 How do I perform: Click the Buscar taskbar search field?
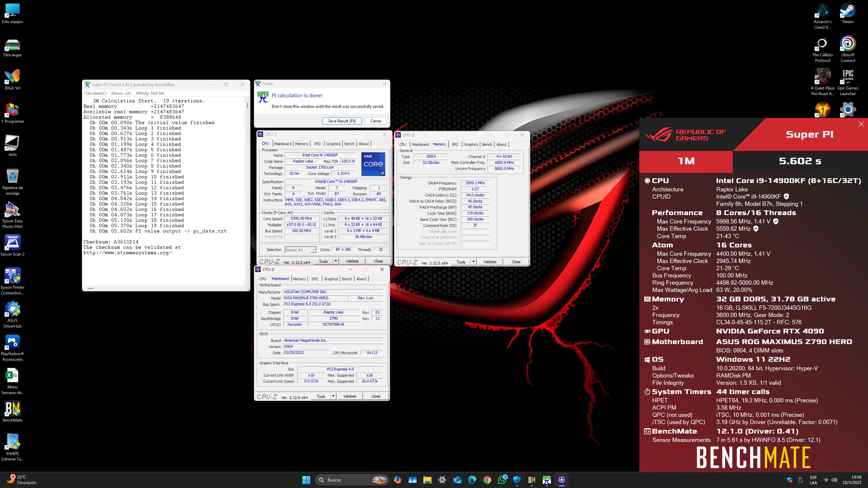coord(352,480)
